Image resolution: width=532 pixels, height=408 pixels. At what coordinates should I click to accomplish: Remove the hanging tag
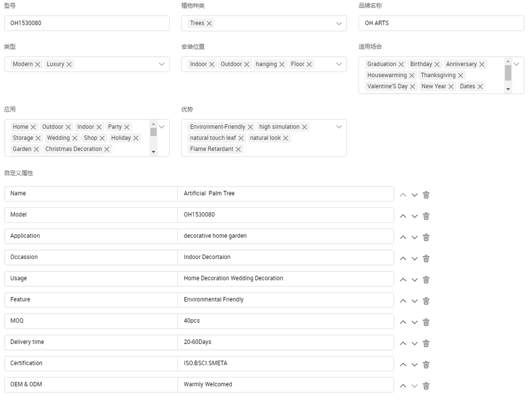coord(282,64)
